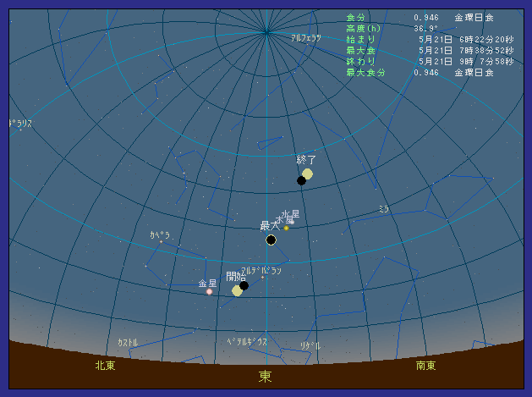The width and height of the screenshot is (532, 397).
Task: Click the yellow sun disk at 開始
Action: (237, 291)
